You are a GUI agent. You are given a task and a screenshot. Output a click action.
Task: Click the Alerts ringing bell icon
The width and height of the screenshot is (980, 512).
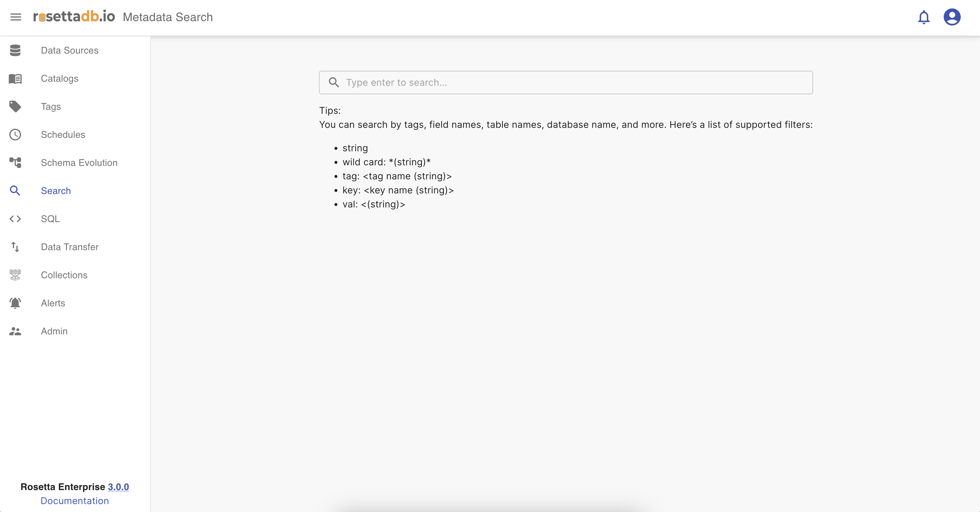pyautogui.click(x=15, y=303)
